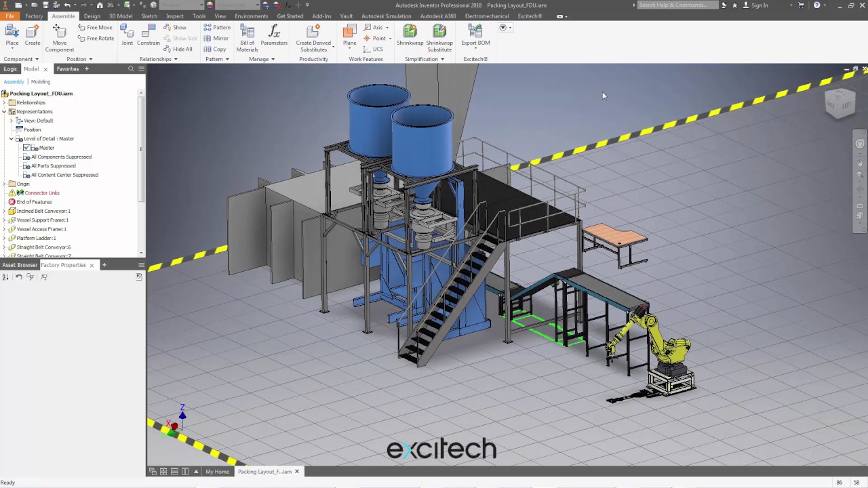Screen dimensions: 868x488
Task: Select Platform Ladder:1 in browser
Action: point(36,239)
